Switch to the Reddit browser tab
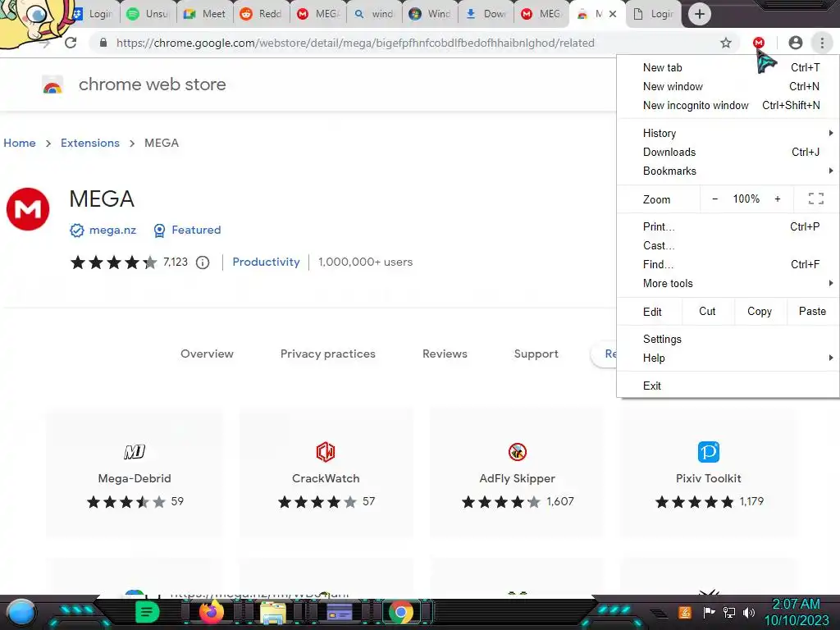The height and width of the screenshot is (630, 840). coord(262,14)
